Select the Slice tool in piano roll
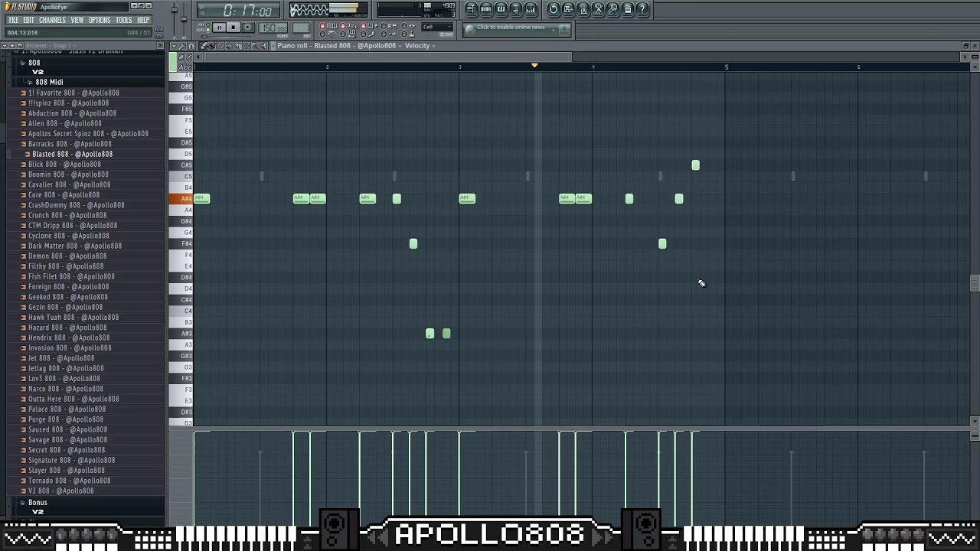 (239, 46)
